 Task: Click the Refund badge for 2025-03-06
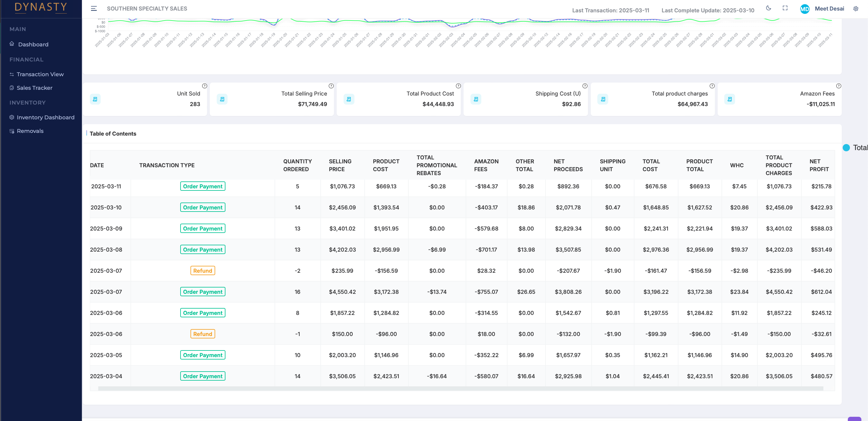(x=203, y=334)
